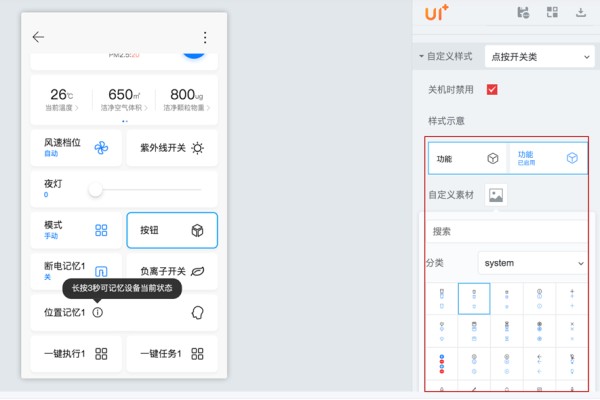Image resolution: width=600 pixels, height=400 pixels.
Task: Click the 夜灯 brightness slider handle
Action: [x=95, y=189]
